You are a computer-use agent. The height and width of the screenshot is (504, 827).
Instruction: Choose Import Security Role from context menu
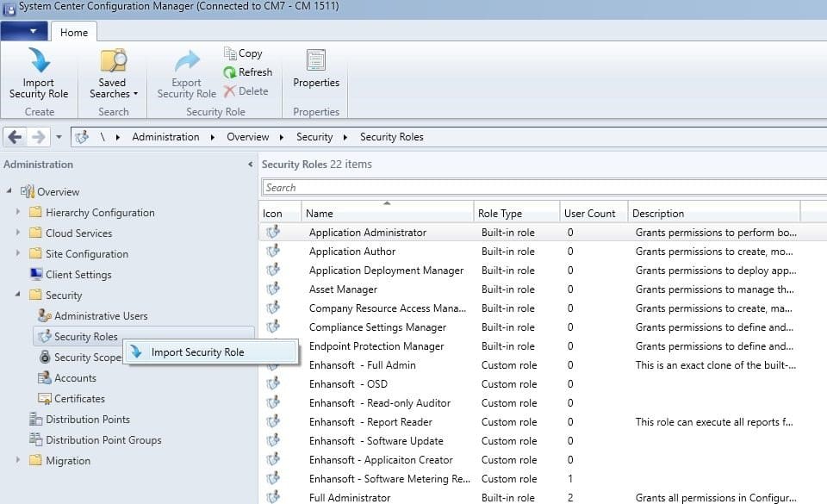[x=210, y=352]
